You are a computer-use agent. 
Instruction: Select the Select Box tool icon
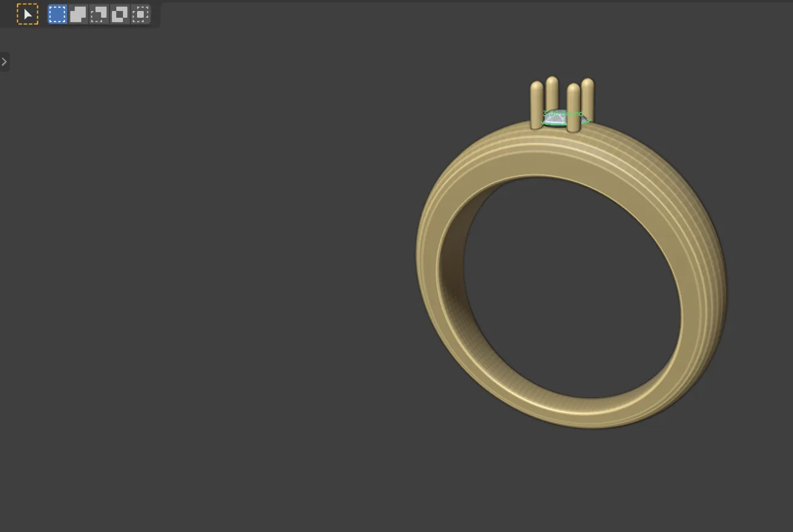pos(28,14)
